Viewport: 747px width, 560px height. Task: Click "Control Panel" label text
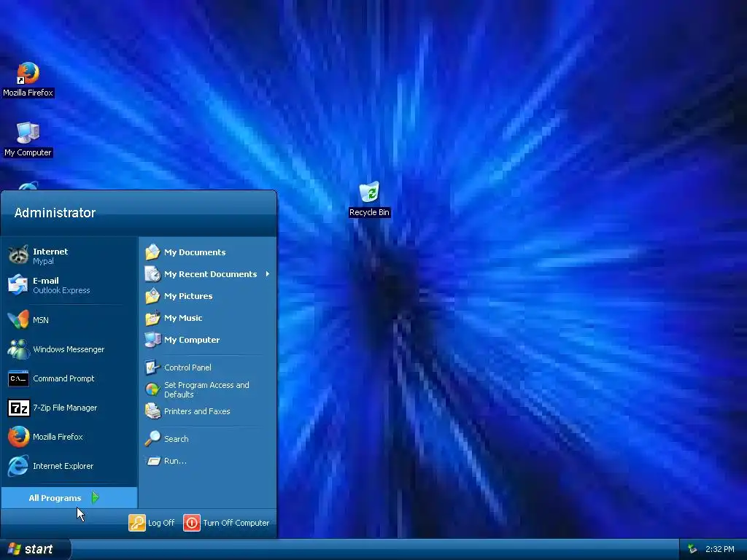[187, 367]
